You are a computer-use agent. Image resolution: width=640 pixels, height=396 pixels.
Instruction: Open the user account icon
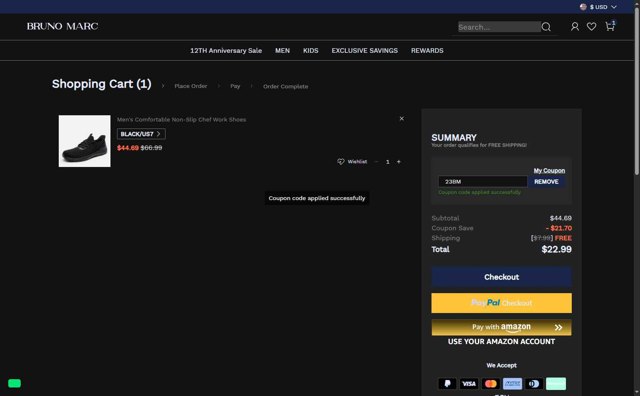[x=575, y=27]
